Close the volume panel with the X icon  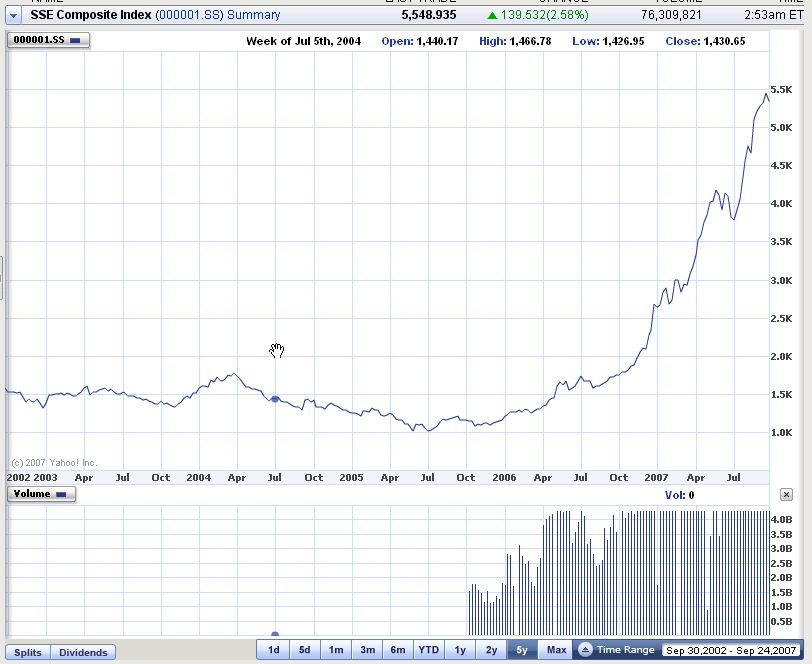tap(786, 495)
